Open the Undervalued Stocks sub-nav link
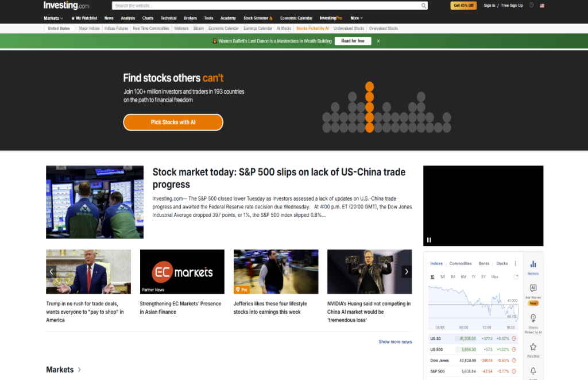Viewport: 588px width, 380px height. click(349, 29)
